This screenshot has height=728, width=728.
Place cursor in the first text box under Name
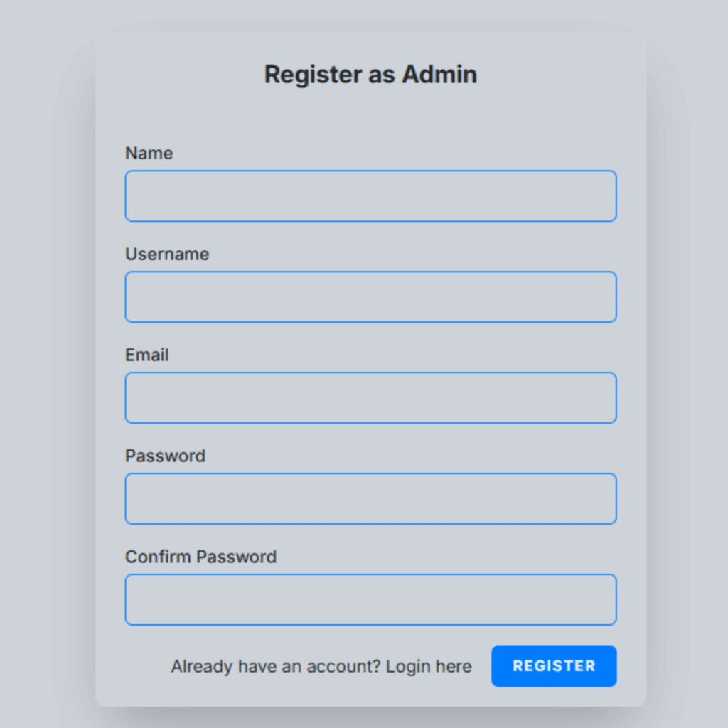(370, 196)
